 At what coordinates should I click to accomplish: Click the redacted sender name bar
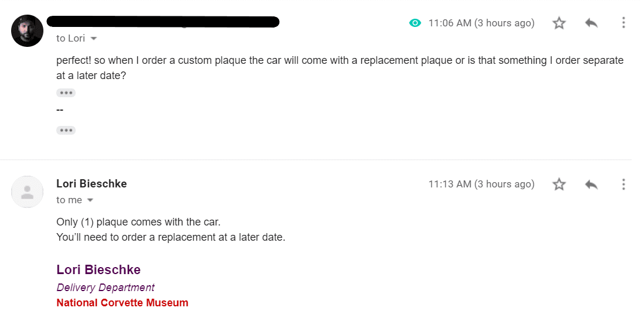click(163, 22)
